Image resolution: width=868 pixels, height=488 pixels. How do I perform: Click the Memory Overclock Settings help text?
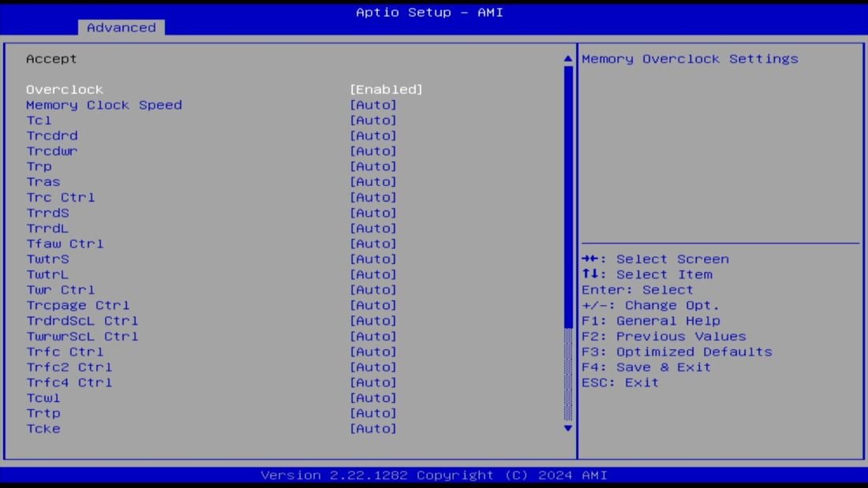[x=690, y=58]
